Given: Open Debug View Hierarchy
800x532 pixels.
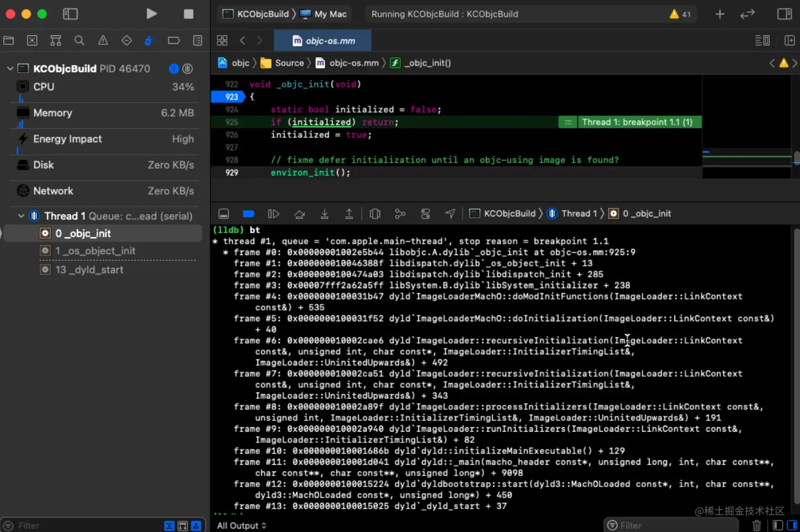Looking at the screenshot, I should click(x=375, y=214).
